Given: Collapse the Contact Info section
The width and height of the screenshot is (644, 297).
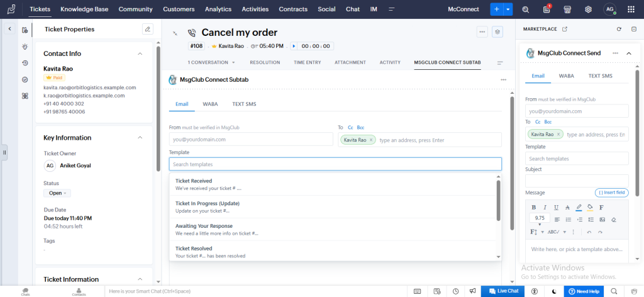Looking at the screenshot, I should [140, 54].
